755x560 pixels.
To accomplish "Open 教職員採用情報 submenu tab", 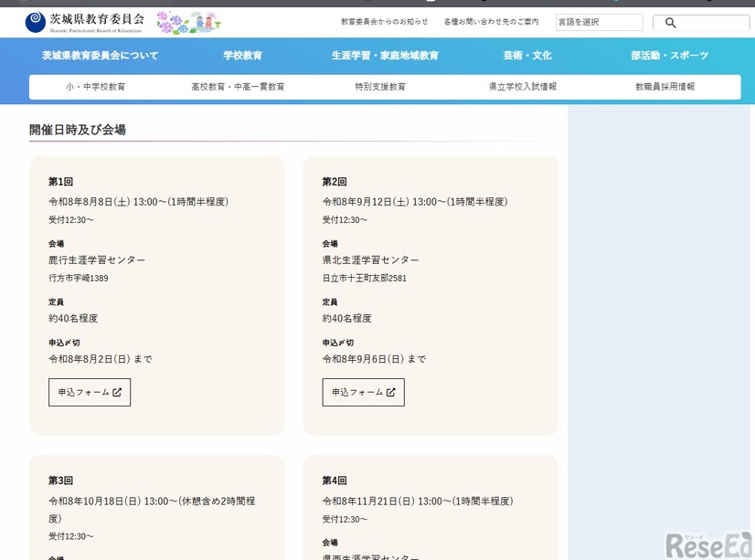I will [665, 87].
